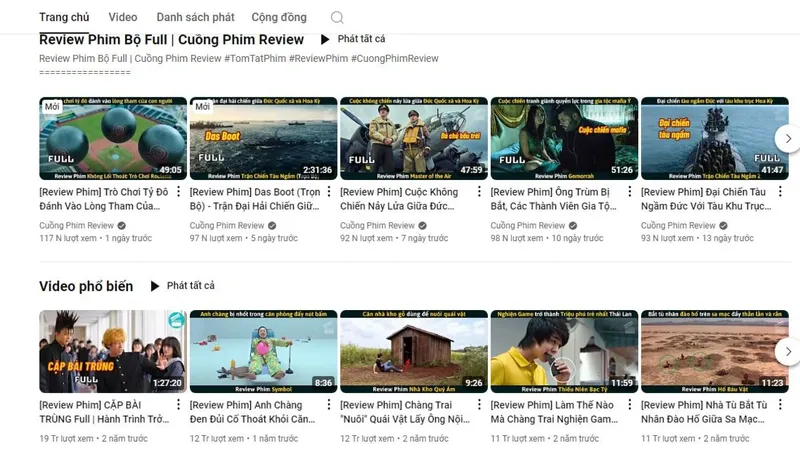Open Danh sách phát tab

pos(195,17)
